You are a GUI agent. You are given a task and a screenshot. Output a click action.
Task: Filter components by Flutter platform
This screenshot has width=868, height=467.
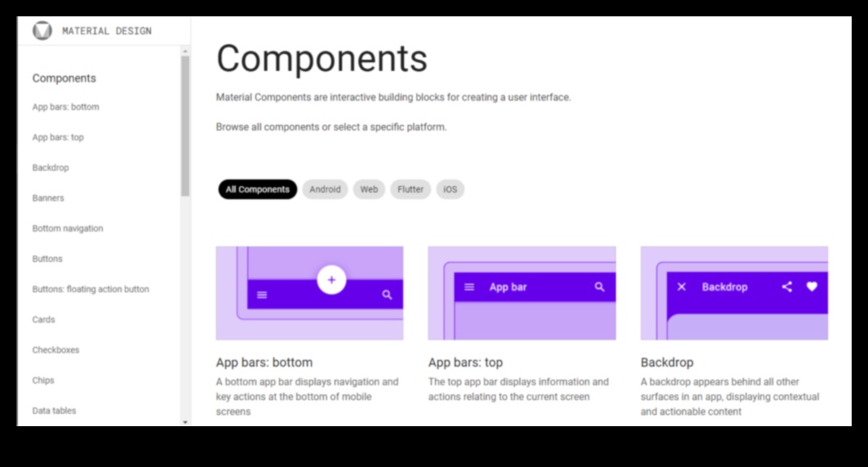click(410, 189)
